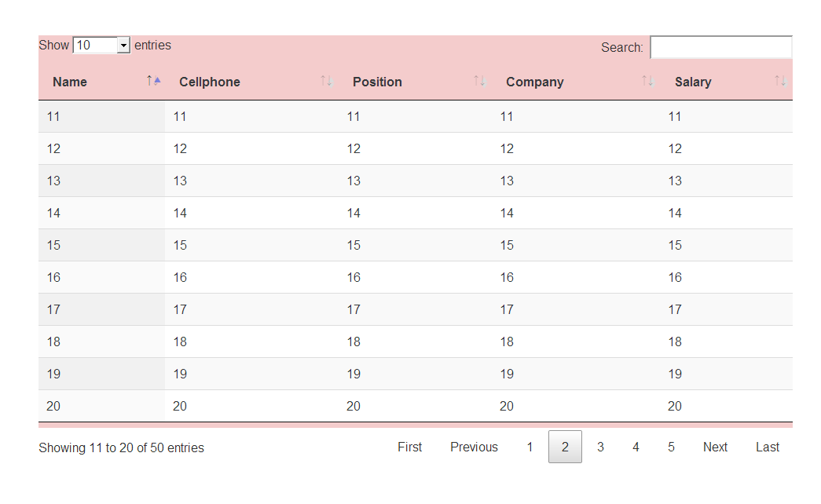Navigate to page 5

tap(671, 447)
